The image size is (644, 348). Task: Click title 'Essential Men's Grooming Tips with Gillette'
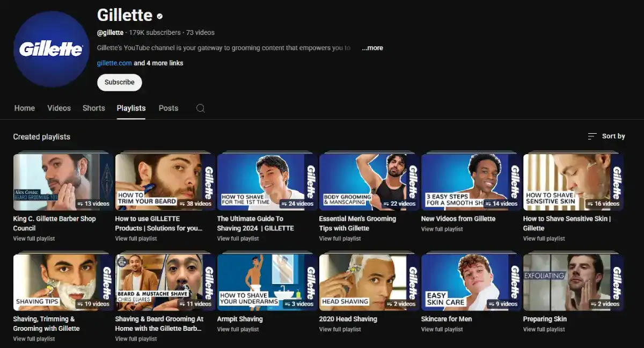357,223
